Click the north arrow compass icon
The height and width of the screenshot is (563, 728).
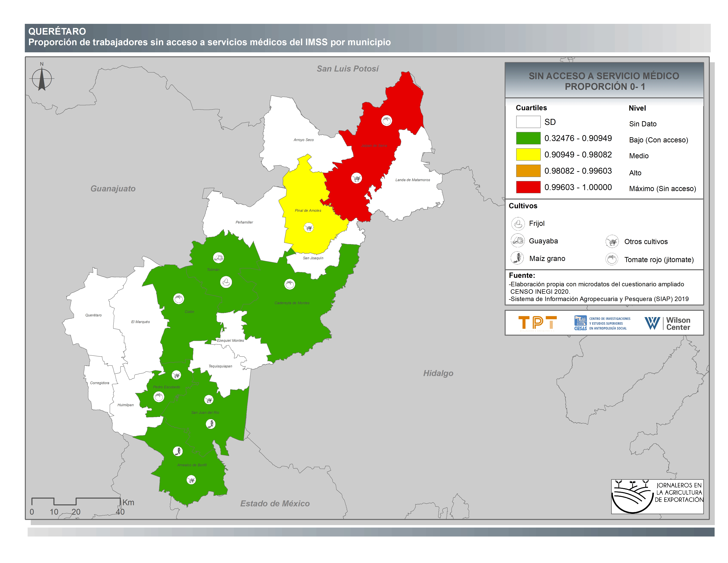[42, 79]
